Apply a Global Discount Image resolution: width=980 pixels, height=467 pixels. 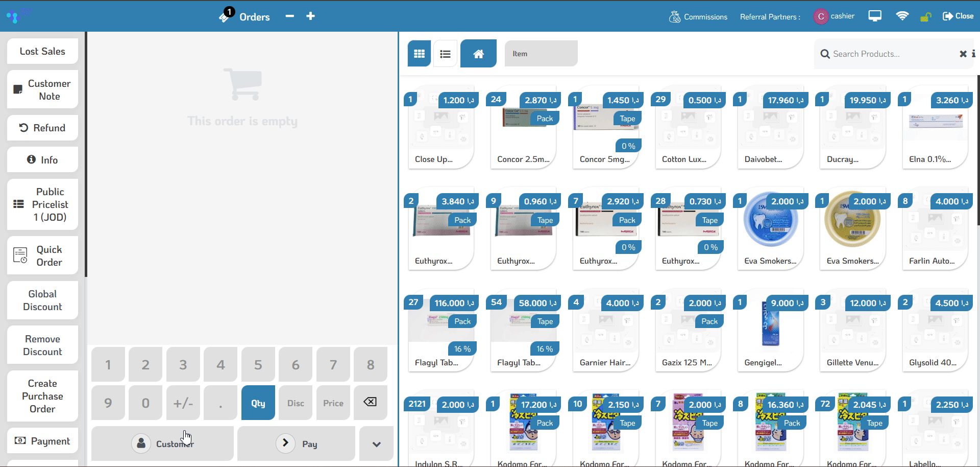pyautogui.click(x=42, y=300)
